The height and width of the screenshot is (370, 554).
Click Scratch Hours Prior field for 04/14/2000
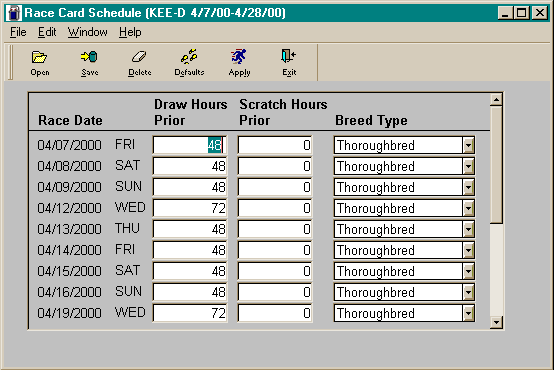[275, 250]
